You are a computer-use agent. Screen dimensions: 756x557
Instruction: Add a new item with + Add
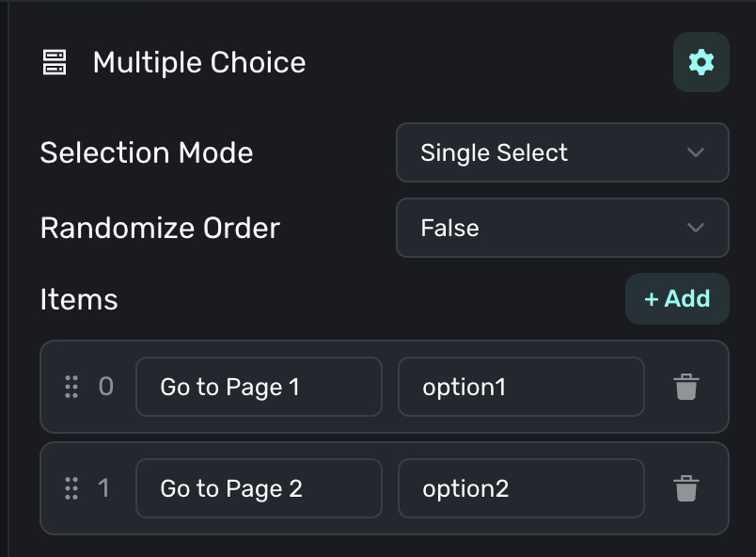(677, 299)
